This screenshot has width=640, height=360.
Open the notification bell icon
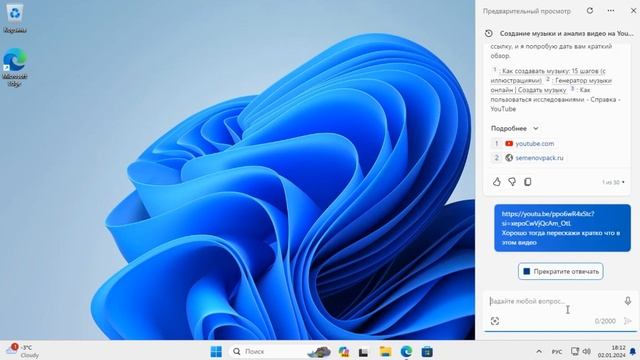[633, 352]
